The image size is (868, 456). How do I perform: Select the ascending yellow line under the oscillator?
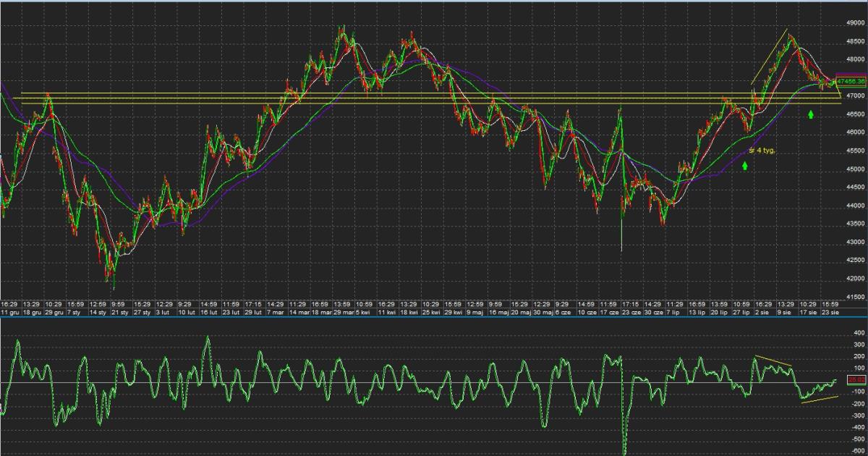click(819, 400)
